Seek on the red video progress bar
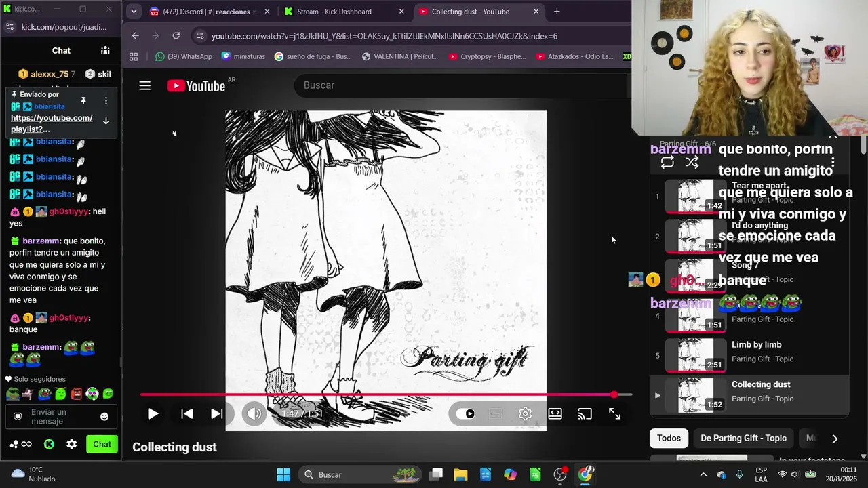 [386, 394]
